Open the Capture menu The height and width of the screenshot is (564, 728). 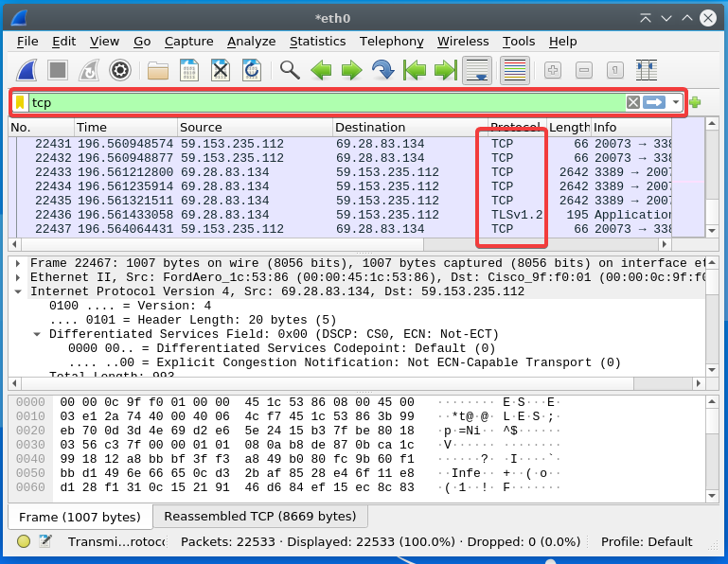pos(189,42)
